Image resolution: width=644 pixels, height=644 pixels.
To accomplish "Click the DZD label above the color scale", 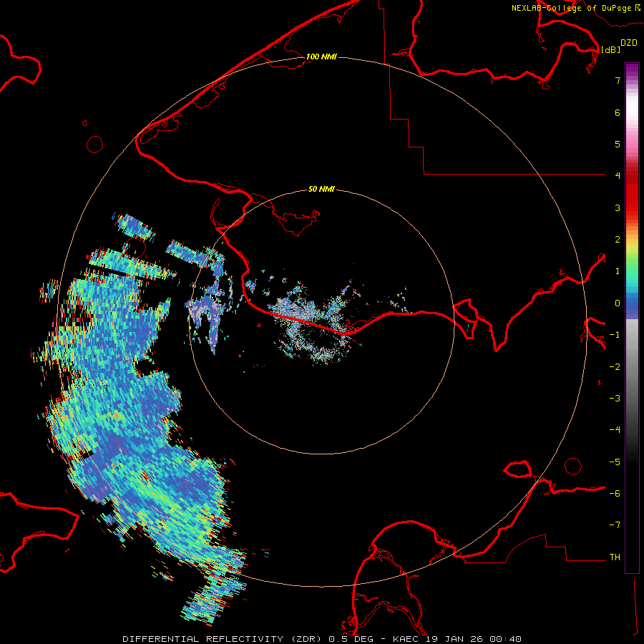I will point(629,43).
